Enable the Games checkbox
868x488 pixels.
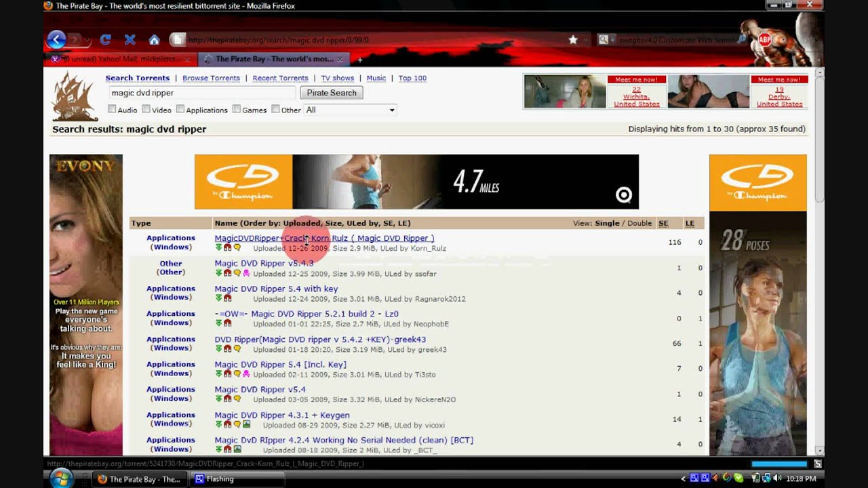click(237, 109)
